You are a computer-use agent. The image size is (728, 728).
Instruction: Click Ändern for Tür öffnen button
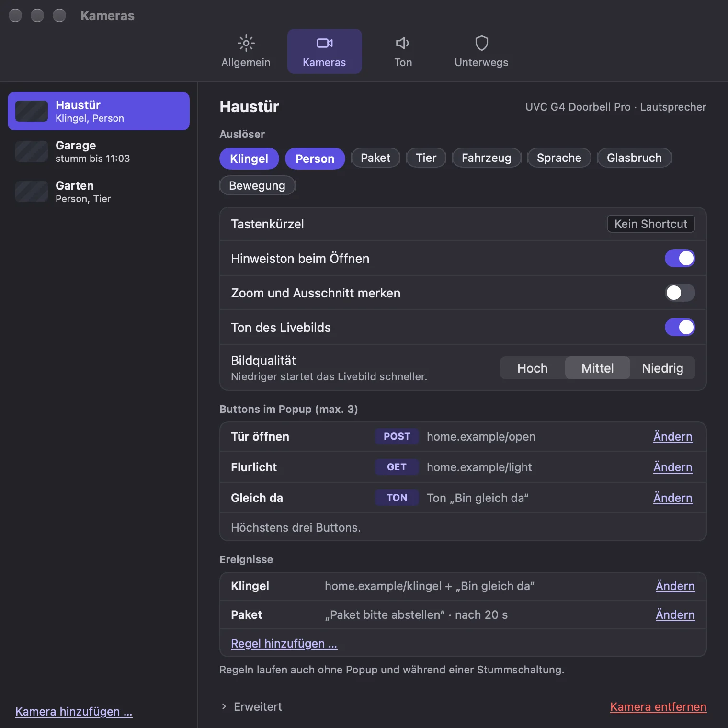673,437
